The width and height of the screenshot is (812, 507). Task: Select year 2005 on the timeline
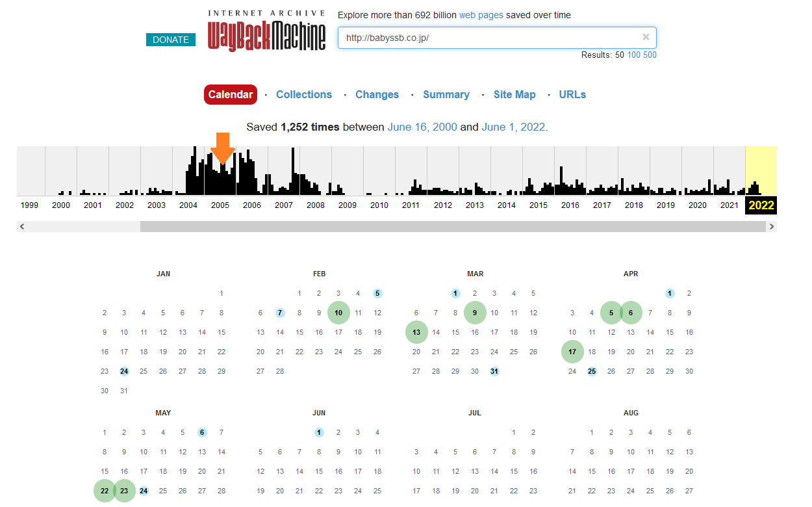click(220, 205)
